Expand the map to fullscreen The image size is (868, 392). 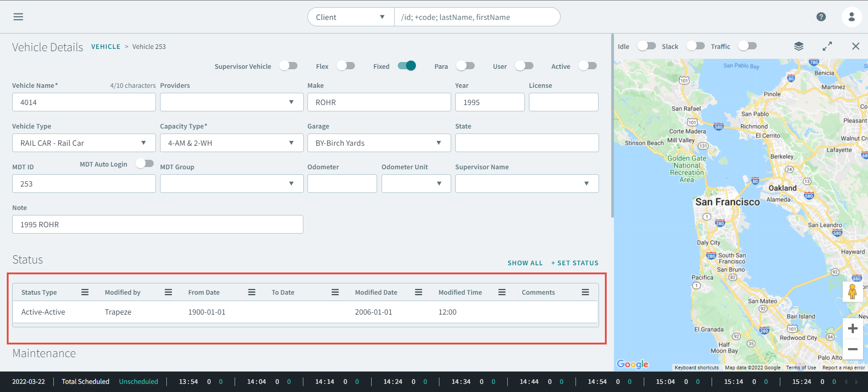[x=827, y=46]
